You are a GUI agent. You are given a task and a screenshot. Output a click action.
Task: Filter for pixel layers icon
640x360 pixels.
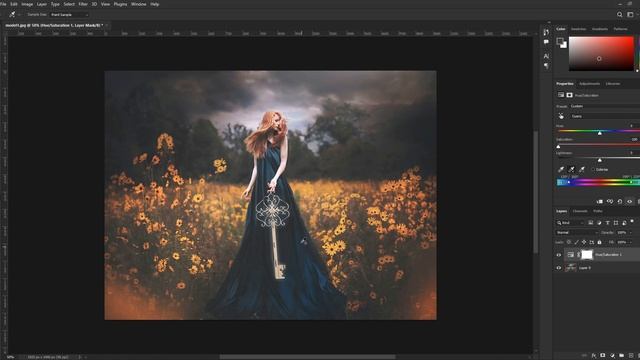tap(591, 223)
